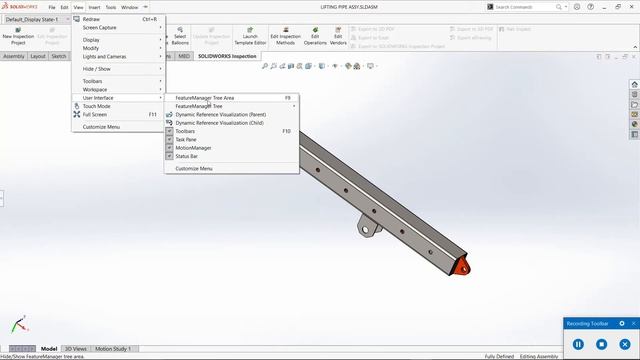Screen dimensions: 640x360
Task: Expand Toolbars submenu in View menu
Action: pyautogui.click(x=118, y=81)
